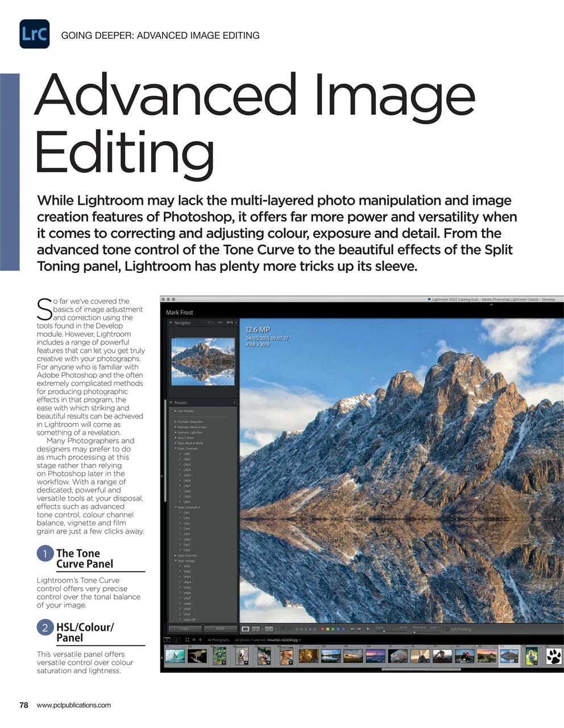Click the back navigation arrow in toolbar
The height and width of the screenshot is (728, 564).
(x=353, y=628)
